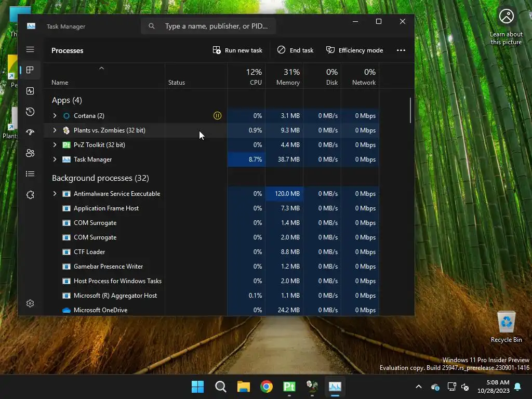Viewport: 532px width, 399px height.
Task: Select the Gamebar Presence Writer row
Action: (x=211, y=267)
